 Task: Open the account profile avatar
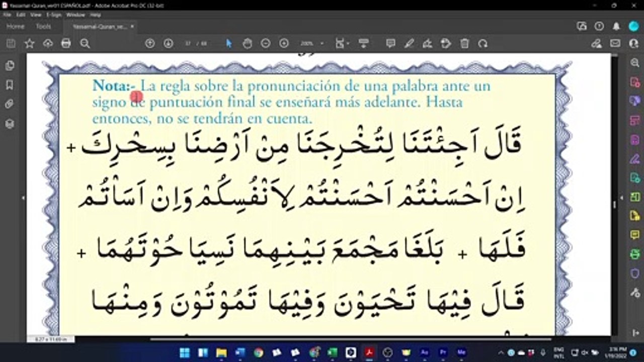tap(633, 27)
